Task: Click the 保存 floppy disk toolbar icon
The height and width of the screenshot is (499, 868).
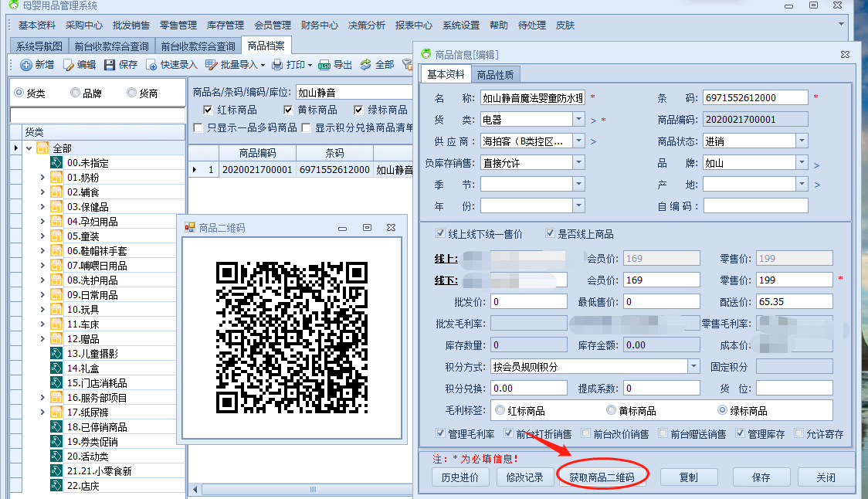Action: (x=110, y=65)
